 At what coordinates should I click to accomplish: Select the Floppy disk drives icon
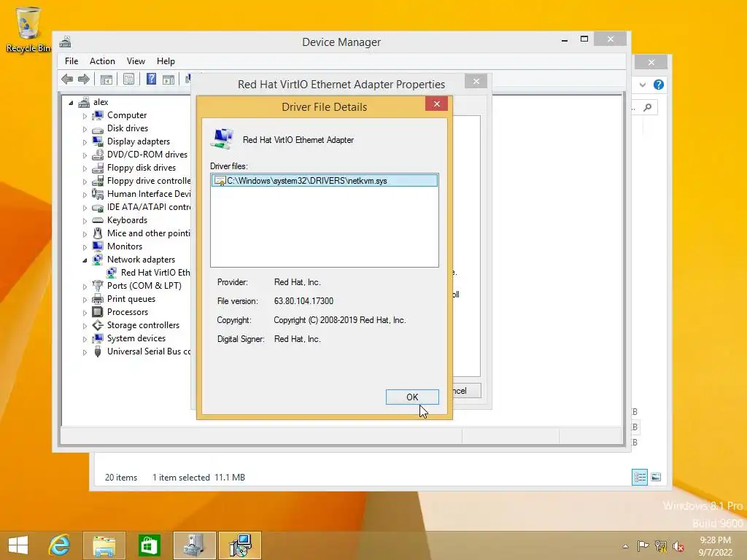pos(98,168)
